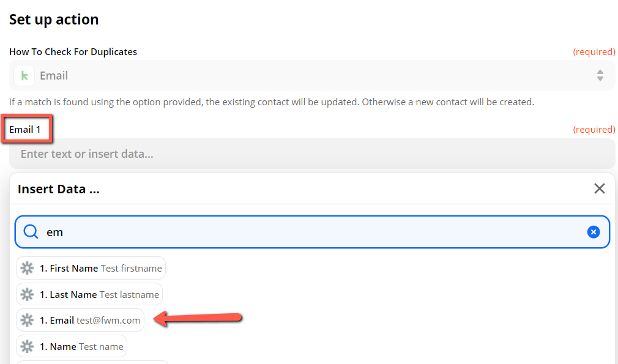Click the magnifier icon in the search box

point(31,232)
